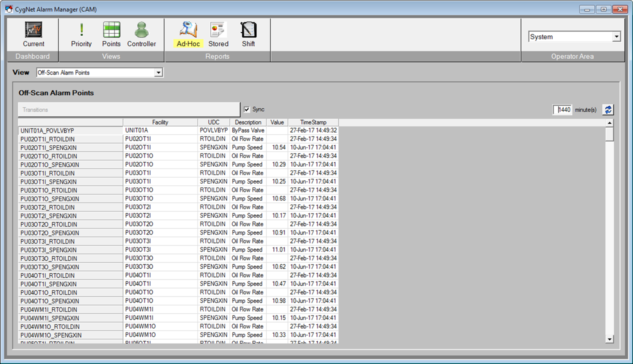Toggle the Sync checkbox
This screenshot has width=633, height=364.
(x=247, y=109)
